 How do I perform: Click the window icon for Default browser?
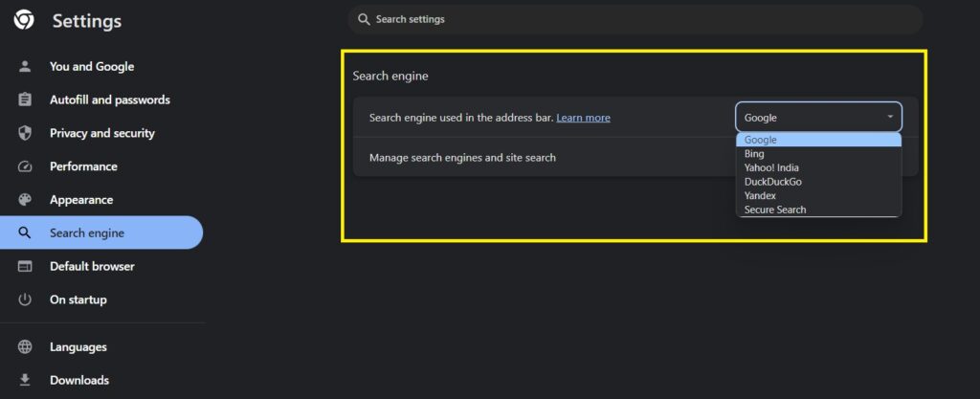[25, 267]
